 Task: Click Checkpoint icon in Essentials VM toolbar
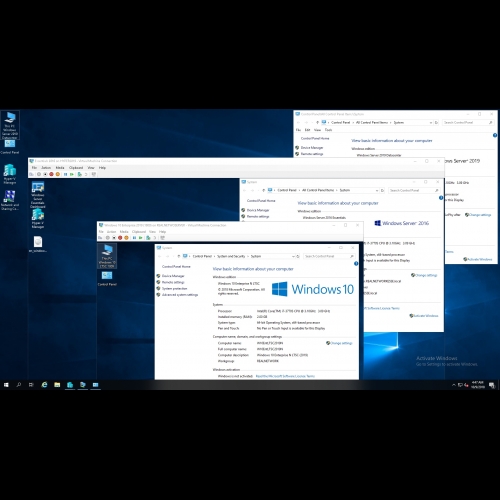pos(80,174)
